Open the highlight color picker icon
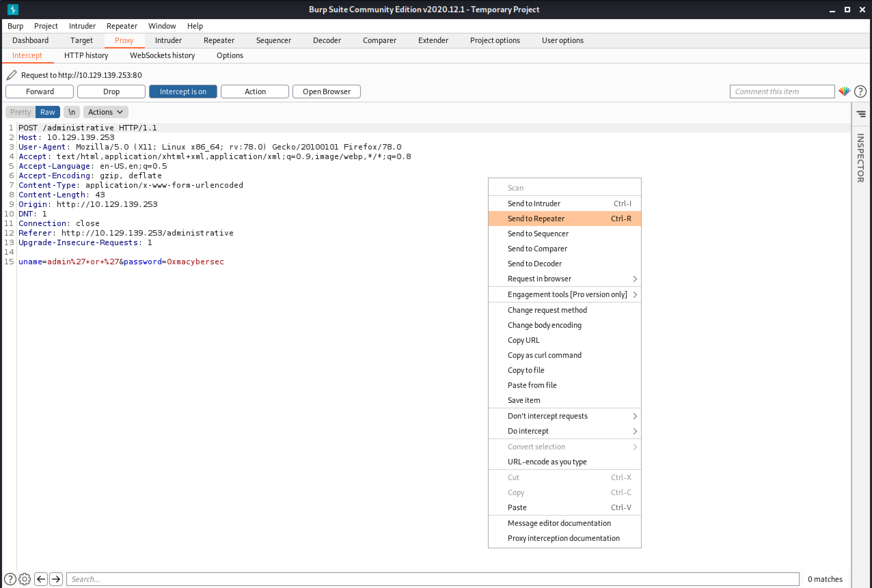Viewport: 872px width, 588px height. (844, 92)
